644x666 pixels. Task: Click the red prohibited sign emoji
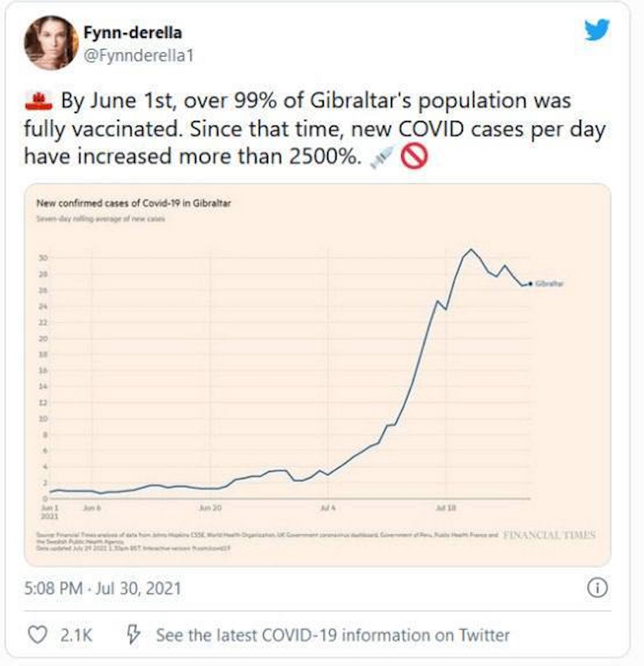coord(414,156)
